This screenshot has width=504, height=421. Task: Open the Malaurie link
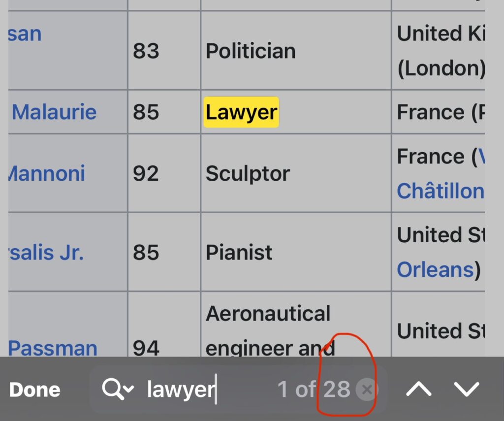(x=54, y=112)
